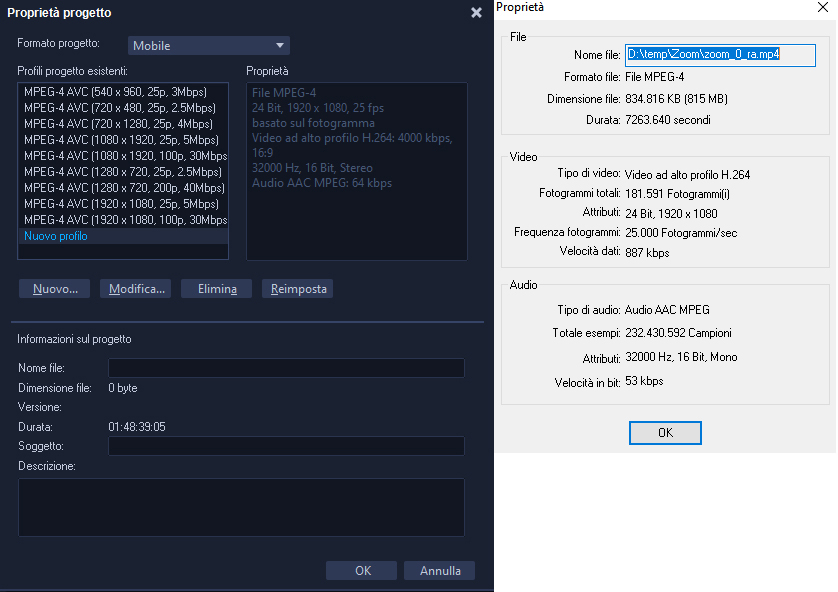This screenshot has width=838, height=592.
Task: Cancel with the Annulla button
Action: pyautogui.click(x=440, y=571)
